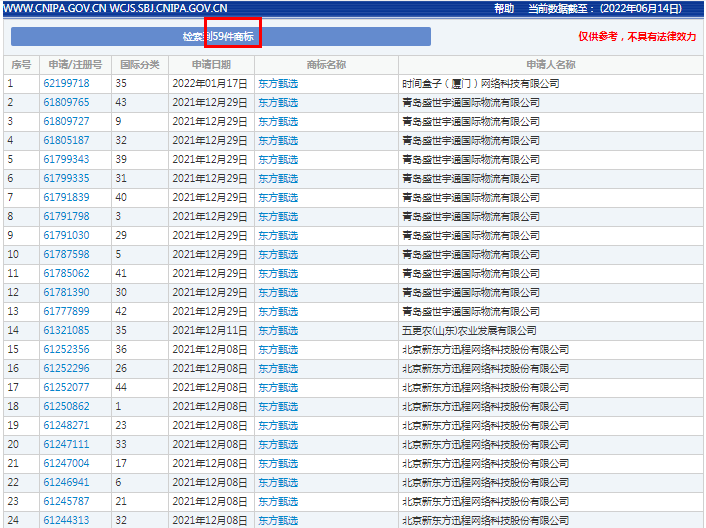This screenshot has width=706, height=528.
Task: Click the 国际分类 column header
Action: pyautogui.click(x=140, y=65)
